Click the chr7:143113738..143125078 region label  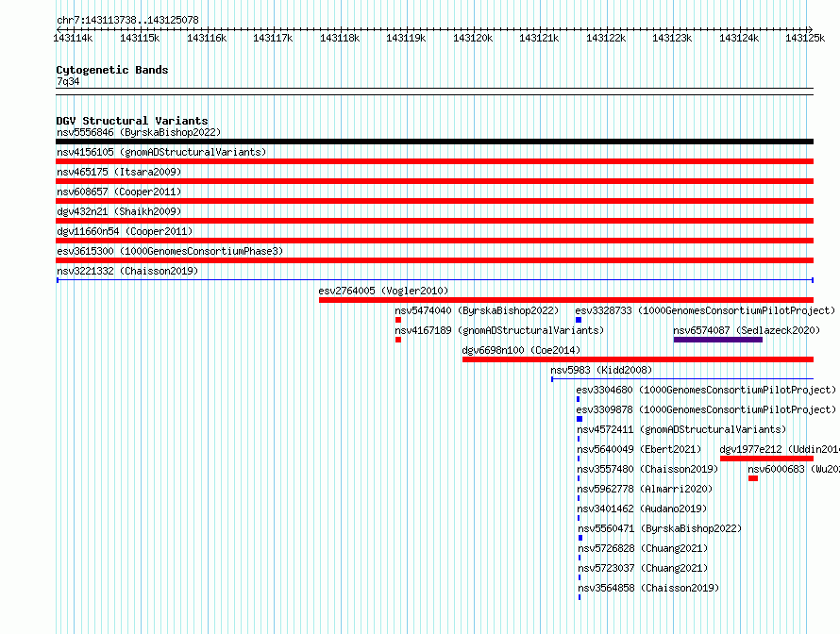127,20
